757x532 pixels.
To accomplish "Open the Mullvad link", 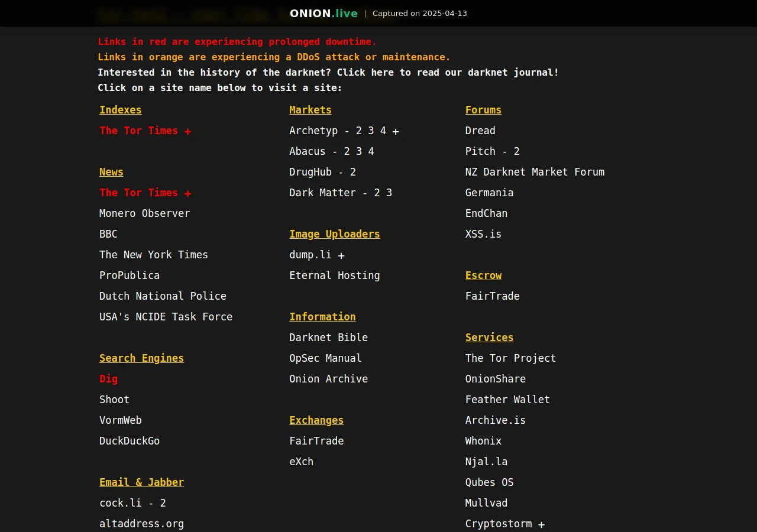I will coord(486,503).
